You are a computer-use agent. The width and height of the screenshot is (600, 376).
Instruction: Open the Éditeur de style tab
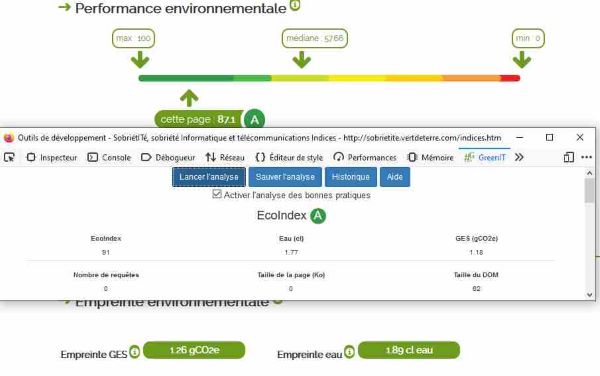(x=289, y=158)
